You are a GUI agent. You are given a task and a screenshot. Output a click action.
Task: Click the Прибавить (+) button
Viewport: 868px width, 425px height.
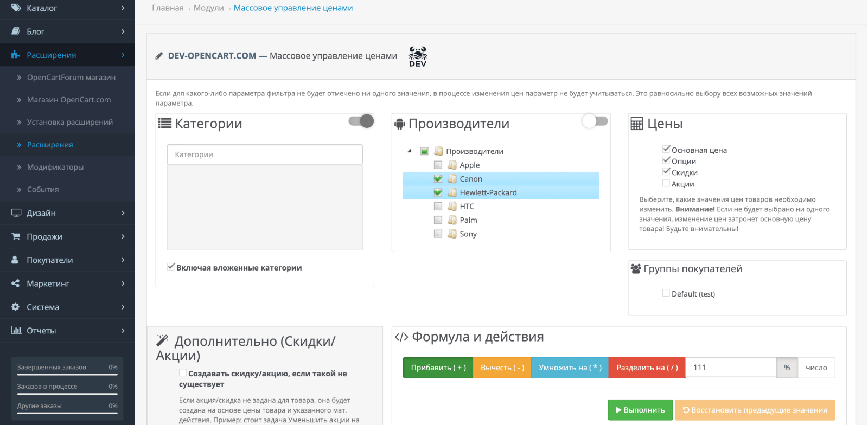(438, 368)
